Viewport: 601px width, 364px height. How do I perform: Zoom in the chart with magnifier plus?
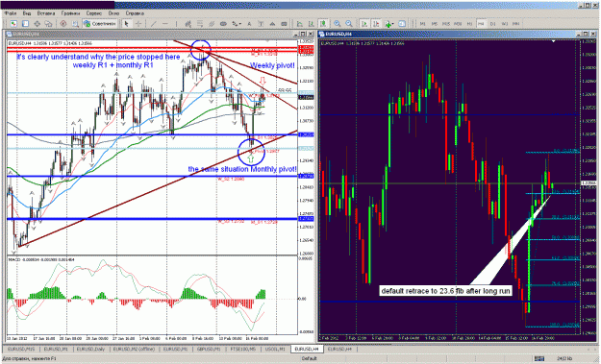click(x=337, y=24)
